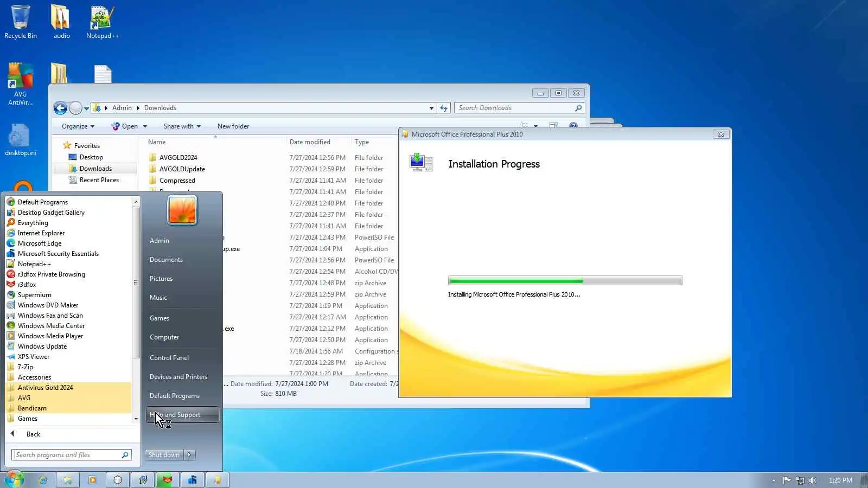
Task: Open Internet Explorer from the taskbar
Action: click(x=43, y=480)
